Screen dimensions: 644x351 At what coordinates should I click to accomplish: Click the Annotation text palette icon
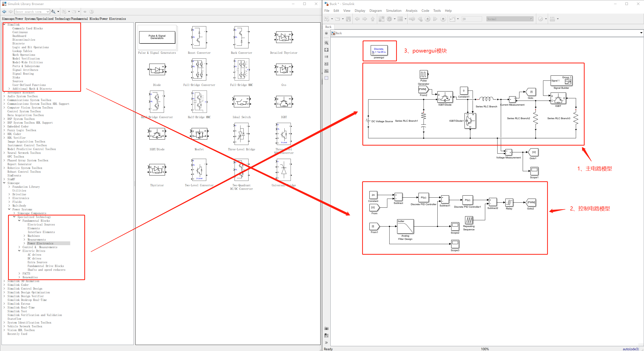(326, 64)
